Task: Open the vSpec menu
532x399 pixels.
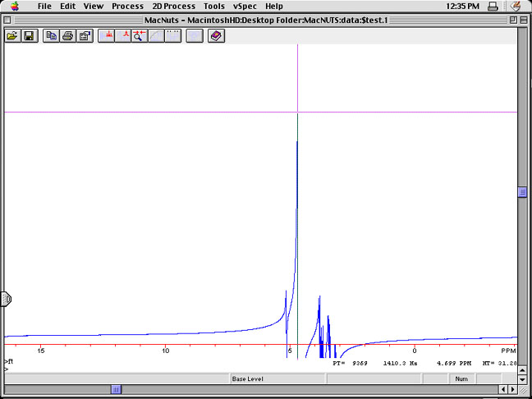Action: (245, 6)
